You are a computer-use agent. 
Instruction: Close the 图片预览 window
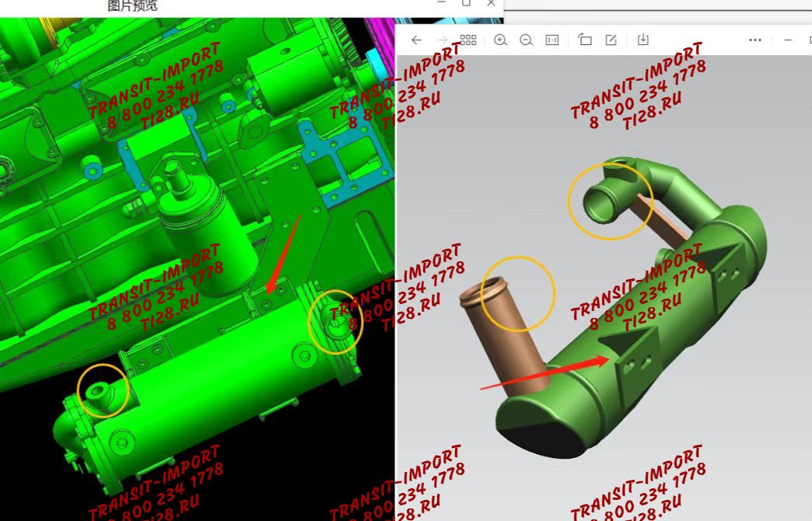pyautogui.click(x=491, y=3)
